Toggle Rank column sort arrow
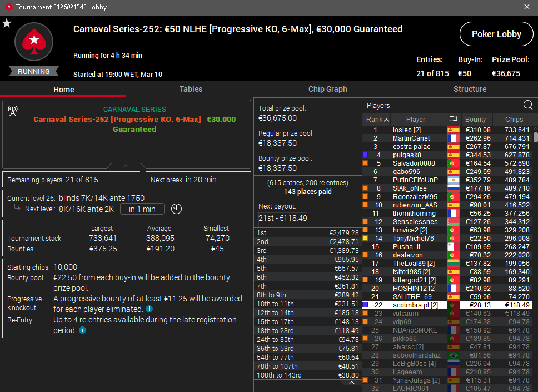This screenshot has width=538, height=392. pyautogui.click(x=386, y=120)
